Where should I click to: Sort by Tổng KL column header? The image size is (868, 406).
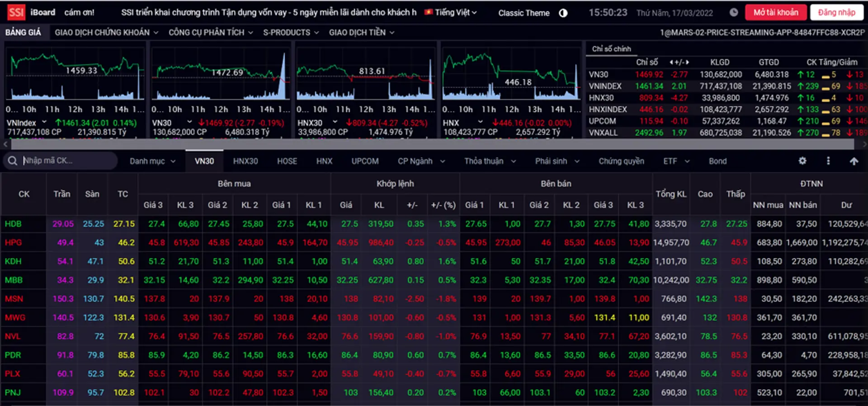pos(671,194)
